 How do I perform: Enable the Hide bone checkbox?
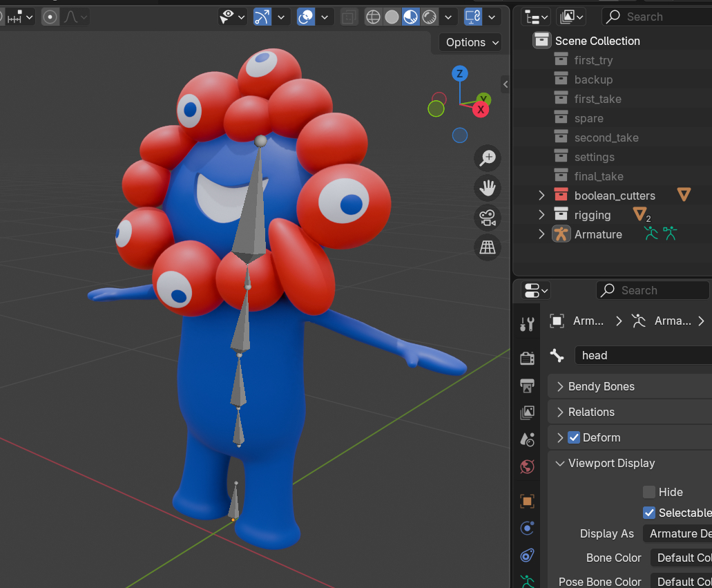click(x=649, y=492)
